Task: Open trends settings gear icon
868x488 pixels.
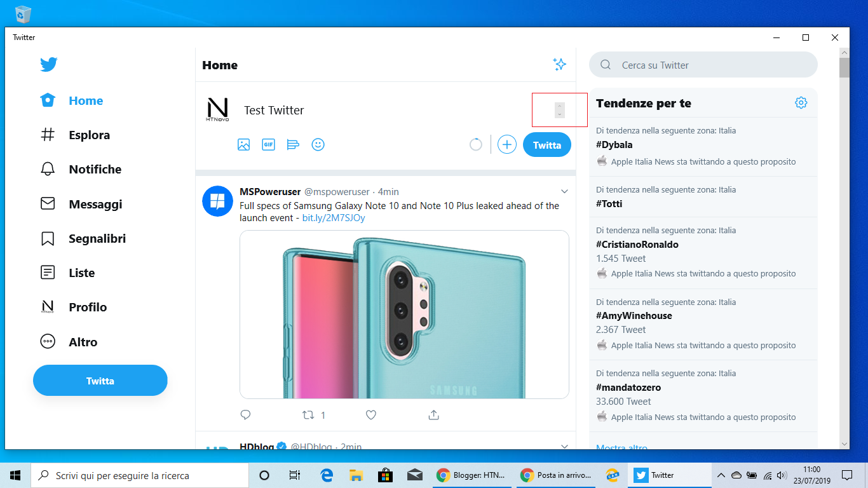Action: 801,103
